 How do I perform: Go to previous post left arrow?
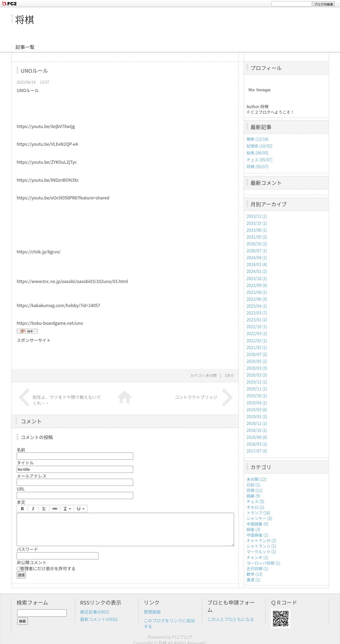click(24, 397)
